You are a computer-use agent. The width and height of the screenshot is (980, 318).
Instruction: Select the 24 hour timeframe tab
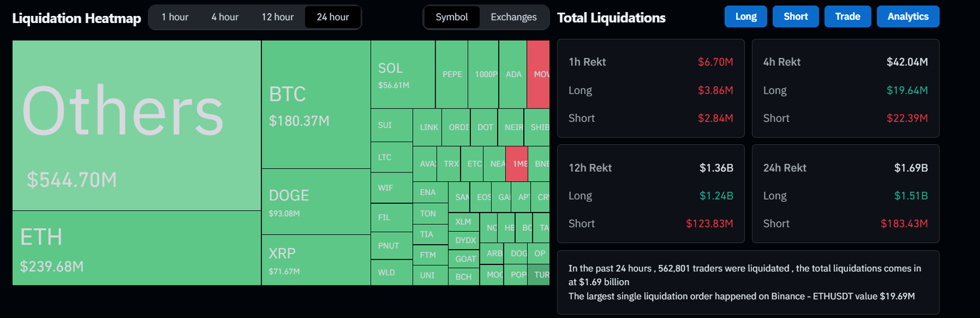[x=332, y=17]
